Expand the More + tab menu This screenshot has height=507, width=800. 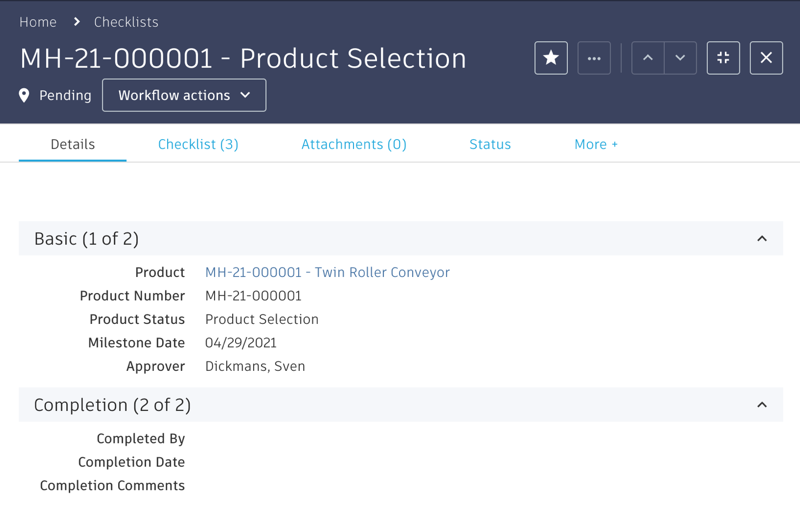point(596,144)
